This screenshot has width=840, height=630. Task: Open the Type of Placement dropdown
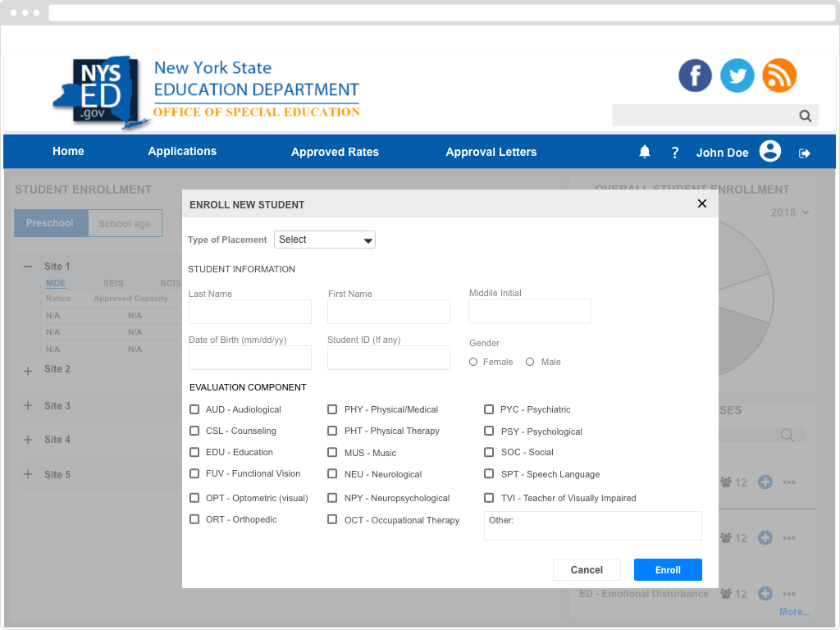click(325, 240)
